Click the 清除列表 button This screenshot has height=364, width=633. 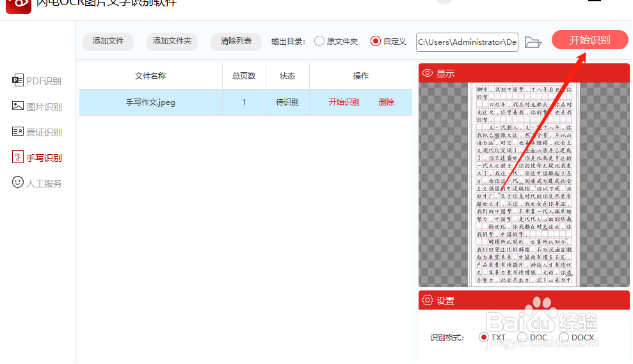coord(236,41)
